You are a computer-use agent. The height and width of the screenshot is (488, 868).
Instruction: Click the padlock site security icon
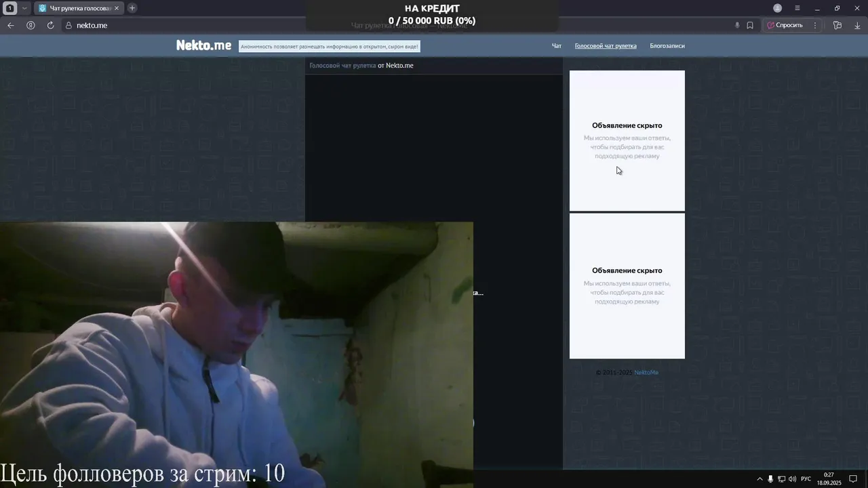(x=68, y=25)
